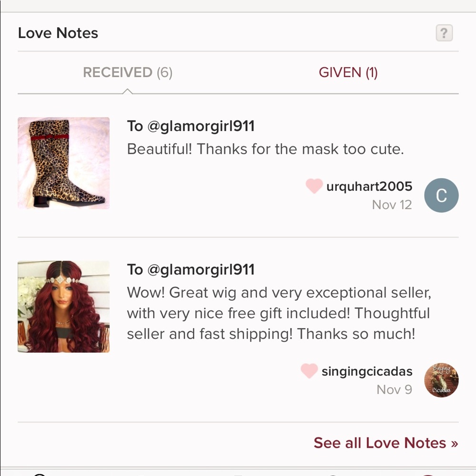Open urquhart2005's profile via username
This screenshot has width=476, height=476.
[x=369, y=187]
